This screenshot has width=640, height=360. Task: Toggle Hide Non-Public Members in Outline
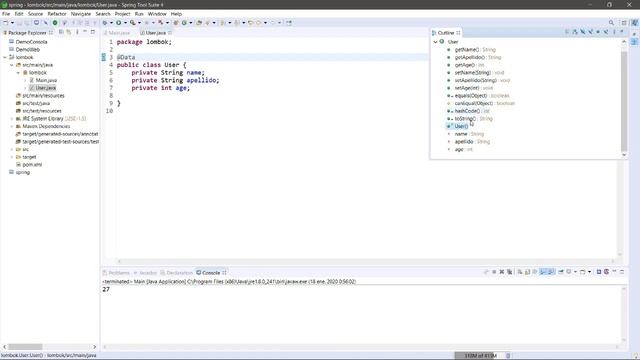598,32
